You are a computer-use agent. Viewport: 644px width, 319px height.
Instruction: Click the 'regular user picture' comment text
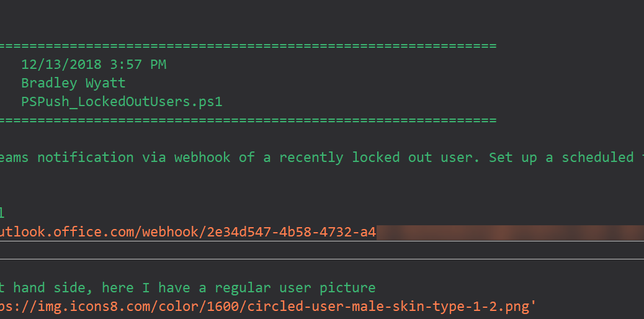point(295,288)
